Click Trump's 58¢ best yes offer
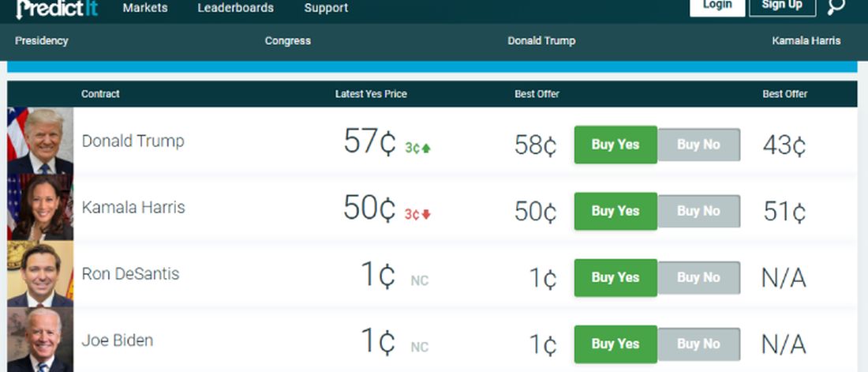 coord(535,146)
